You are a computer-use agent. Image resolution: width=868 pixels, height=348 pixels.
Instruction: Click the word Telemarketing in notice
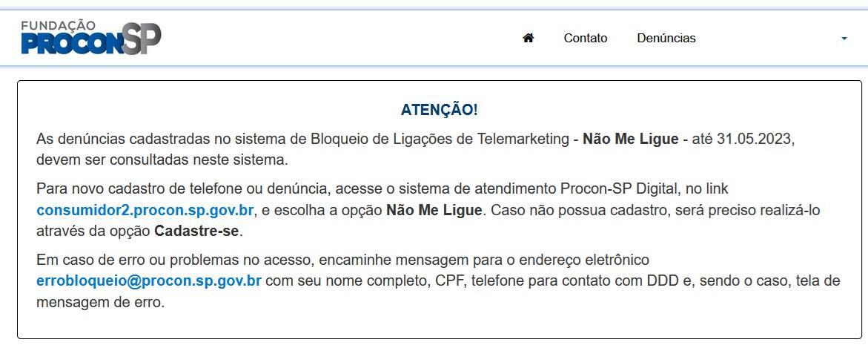tap(522, 139)
